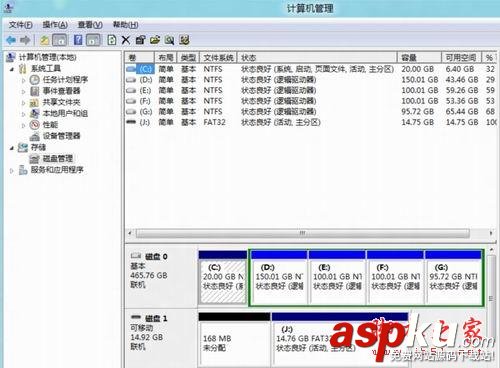The height and width of the screenshot is (368, 500).
Task: Click the 共享文件夹 icon in tree
Action: (x=35, y=102)
